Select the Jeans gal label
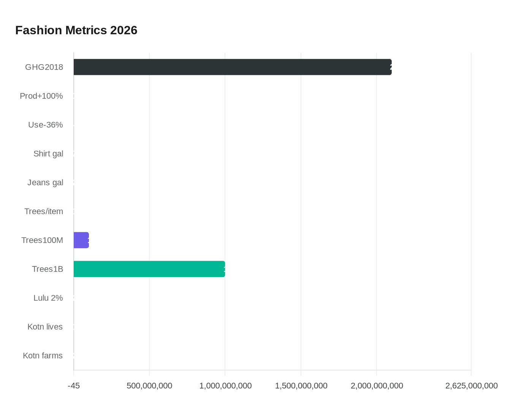Viewport: 532px width, 418px height. (45, 182)
